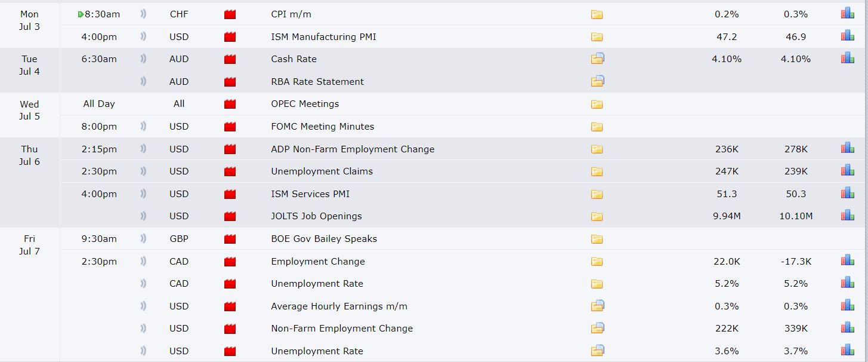Screen dimensions: 868x362
Task: Show chart for JOLTS Job Openings
Action: click(847, 215)
